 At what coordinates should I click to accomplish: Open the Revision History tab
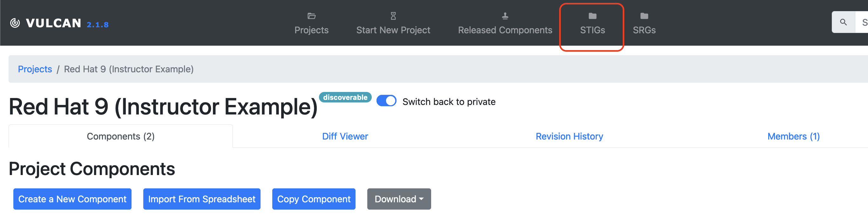coord(569,136)
